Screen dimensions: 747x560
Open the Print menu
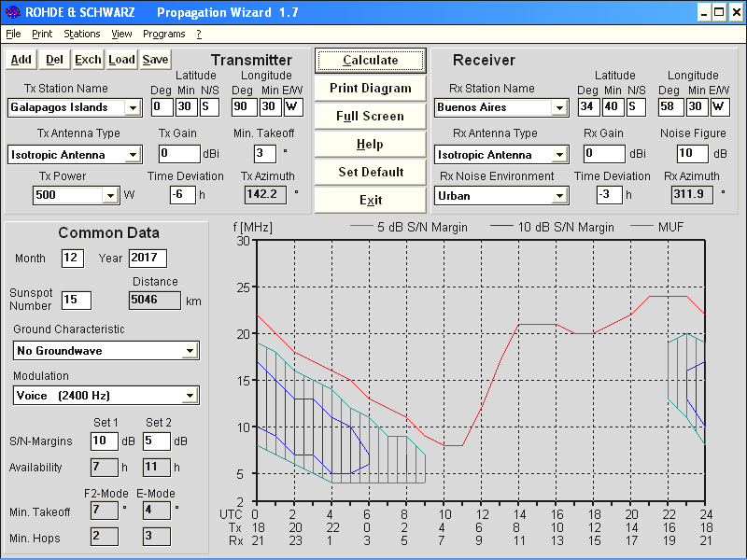(42, 34)
